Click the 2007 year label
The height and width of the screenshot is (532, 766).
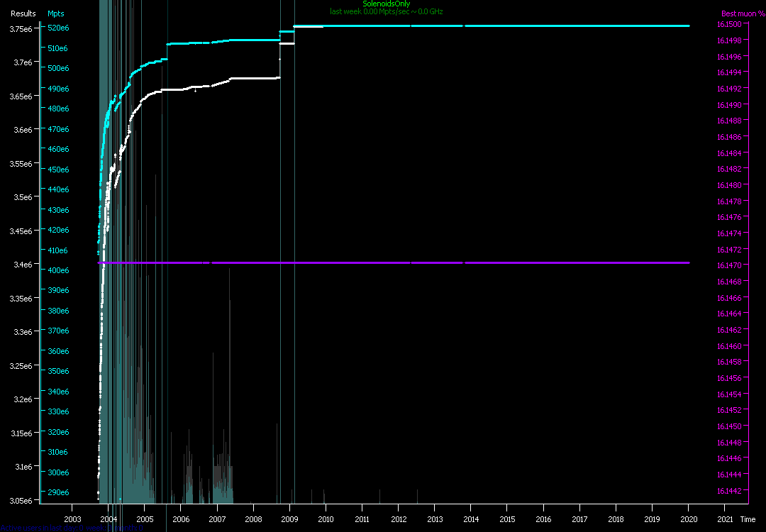(217, 519)
